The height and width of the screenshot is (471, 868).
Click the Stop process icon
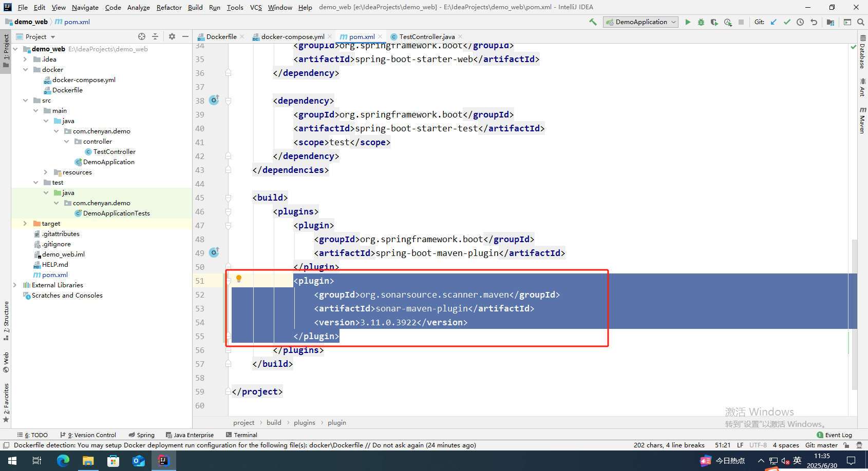[x=741, y=22]
